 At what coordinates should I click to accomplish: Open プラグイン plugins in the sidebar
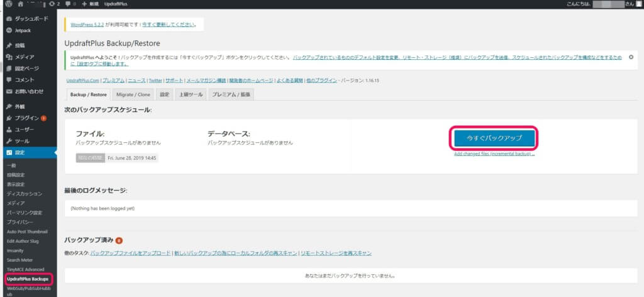[x=26, y=118]
